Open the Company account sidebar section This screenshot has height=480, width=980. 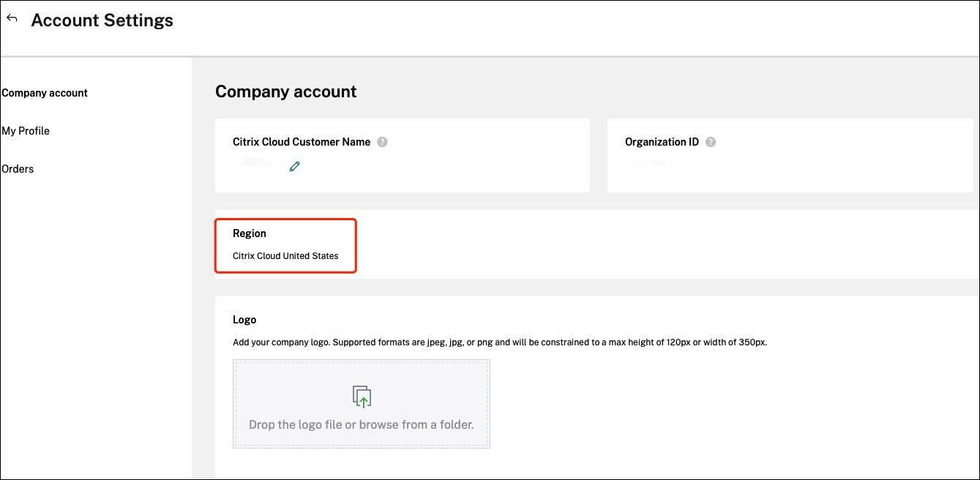point(45,93)
